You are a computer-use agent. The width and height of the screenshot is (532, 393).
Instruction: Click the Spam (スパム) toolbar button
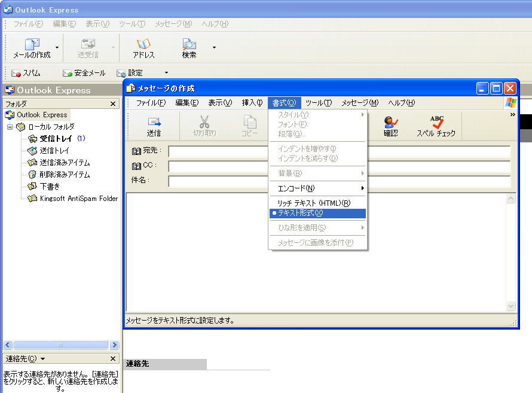click(26, 73)
